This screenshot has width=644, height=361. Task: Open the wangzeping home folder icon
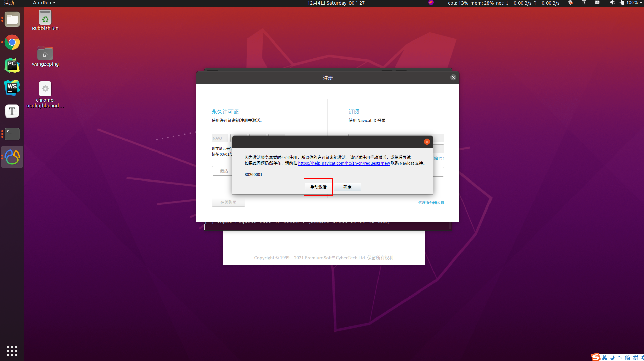45,56
